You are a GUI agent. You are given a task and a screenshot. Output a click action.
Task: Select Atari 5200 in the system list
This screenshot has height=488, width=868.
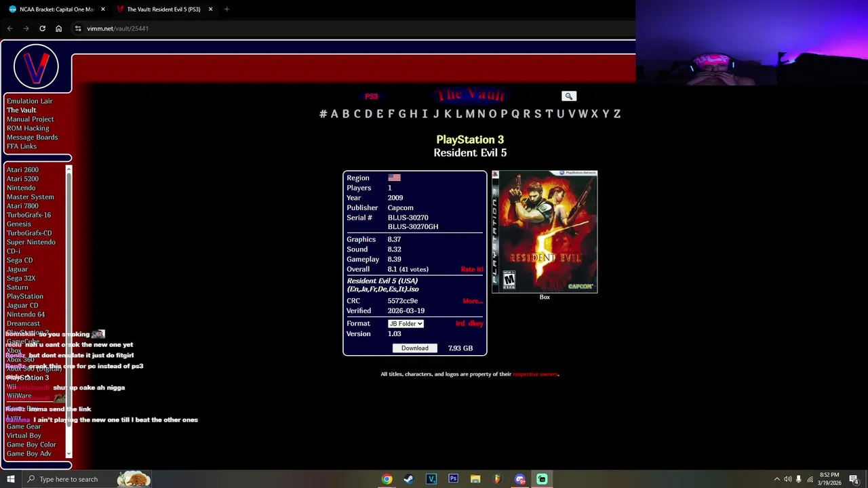[22, 179]
